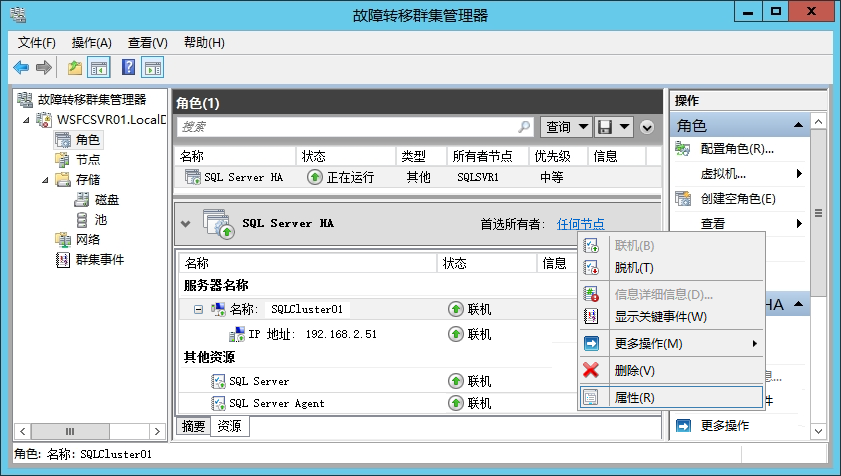Click the up-one-level folder toolbar icon
The image size is (841, 476).
point(75,68)
